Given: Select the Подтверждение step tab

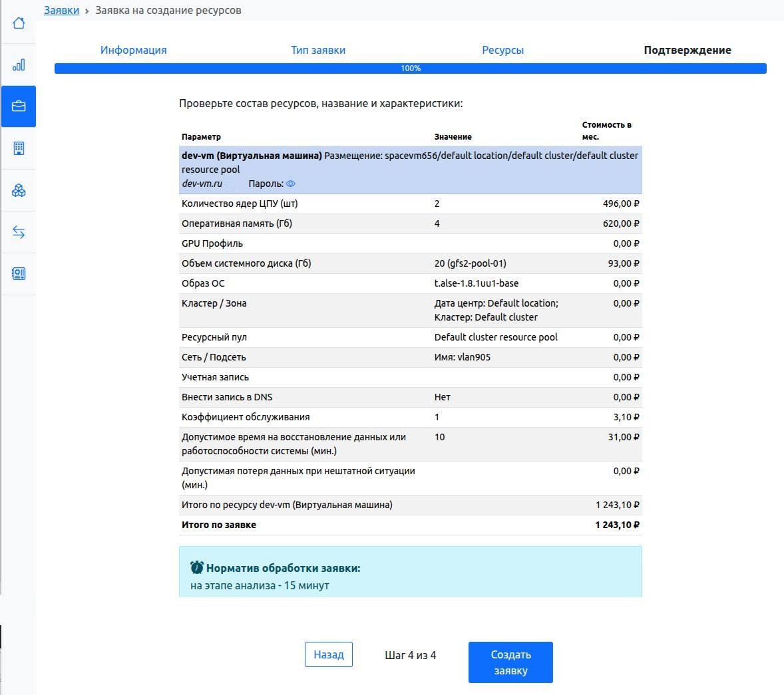Looking at the screenshot, I should coord(687,50).
